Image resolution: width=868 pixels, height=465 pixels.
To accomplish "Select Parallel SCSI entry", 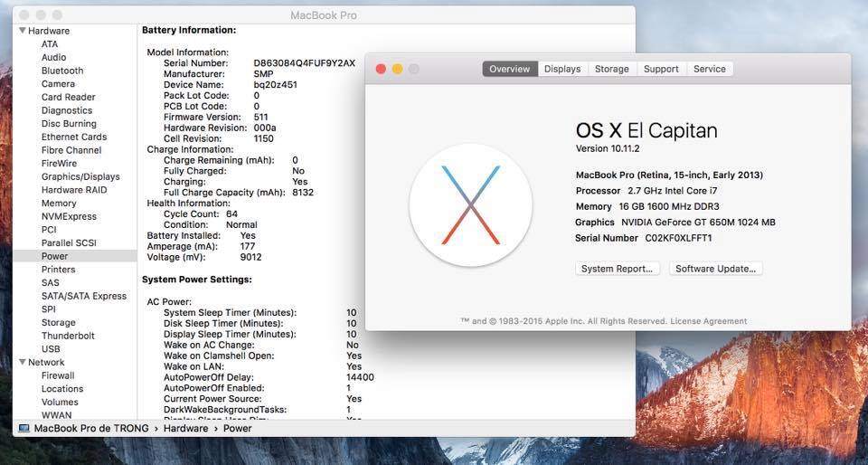I will 69,243.
